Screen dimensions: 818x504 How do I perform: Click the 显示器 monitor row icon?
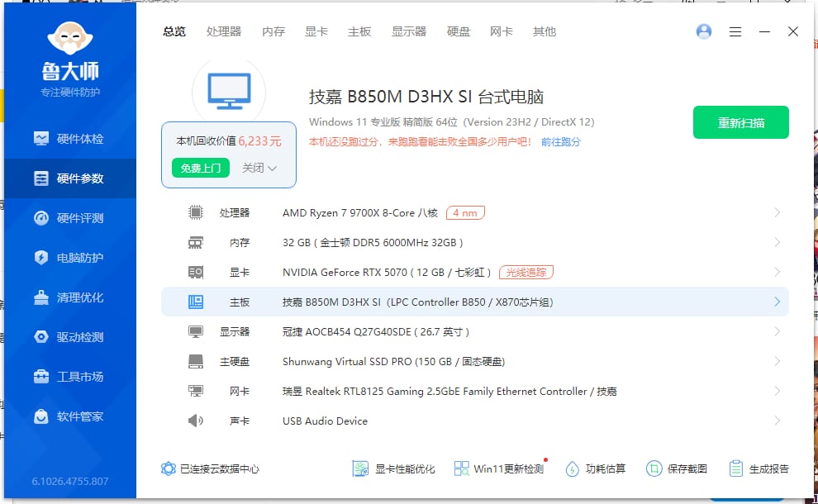(x=196, y=332)
